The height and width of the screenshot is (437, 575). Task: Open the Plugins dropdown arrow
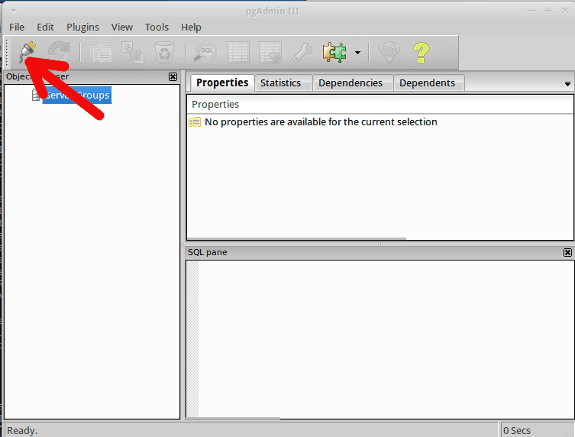[358, 52]
